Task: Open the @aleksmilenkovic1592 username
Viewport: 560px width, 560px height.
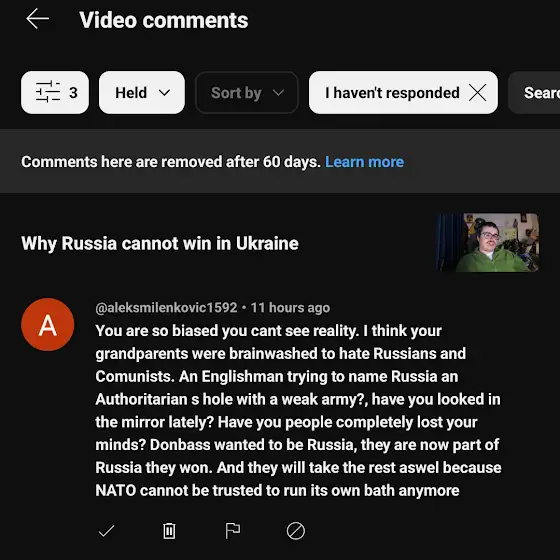Action: [166, 308]
